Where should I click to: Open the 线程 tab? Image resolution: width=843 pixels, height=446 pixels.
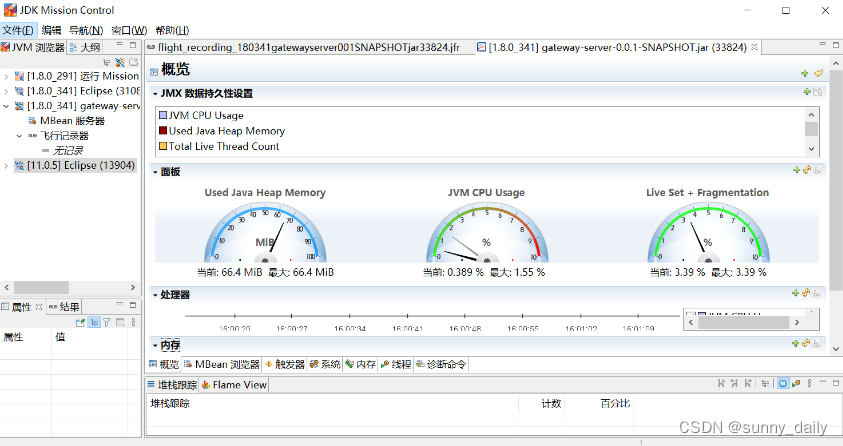pyautogui.click(x=396, y=364)
